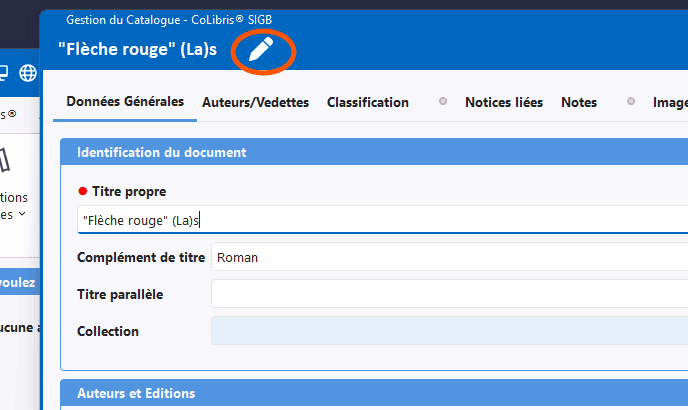Click the monitor icon left of the globe
688x410 pixels.
click(4, 72)
